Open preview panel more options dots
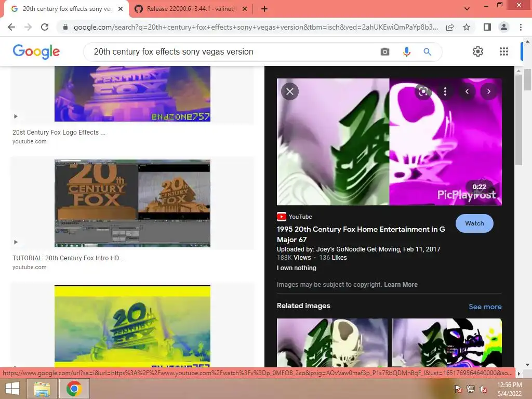This screenshot has width=532, height=399. coord(445,91)
